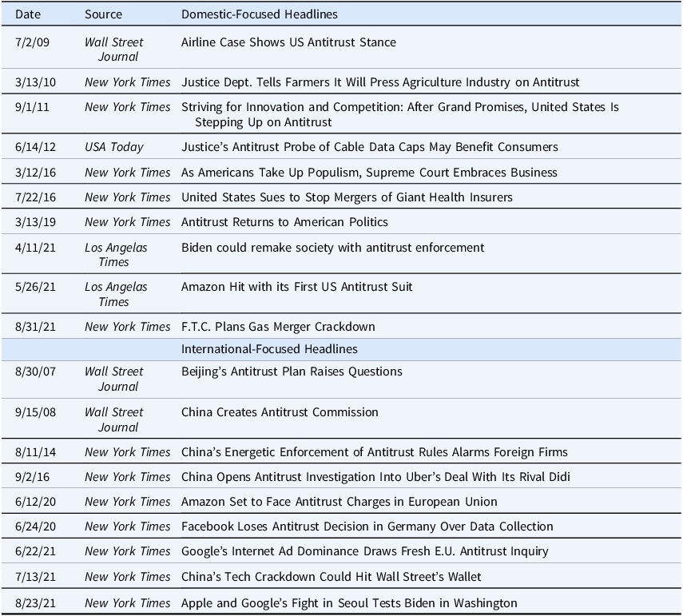Select "F.T.C. Plans Gas Merger Crackdown"
The width and height of the screenshot is (683, 616).
pyautogui.click(x=278, y=327)
